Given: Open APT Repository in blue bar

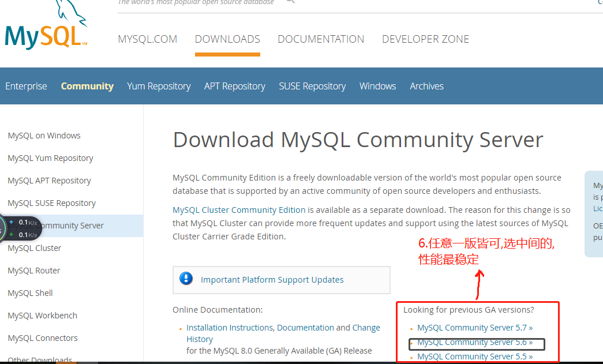Looking at the screenshot, I should (x=235, y=86).
